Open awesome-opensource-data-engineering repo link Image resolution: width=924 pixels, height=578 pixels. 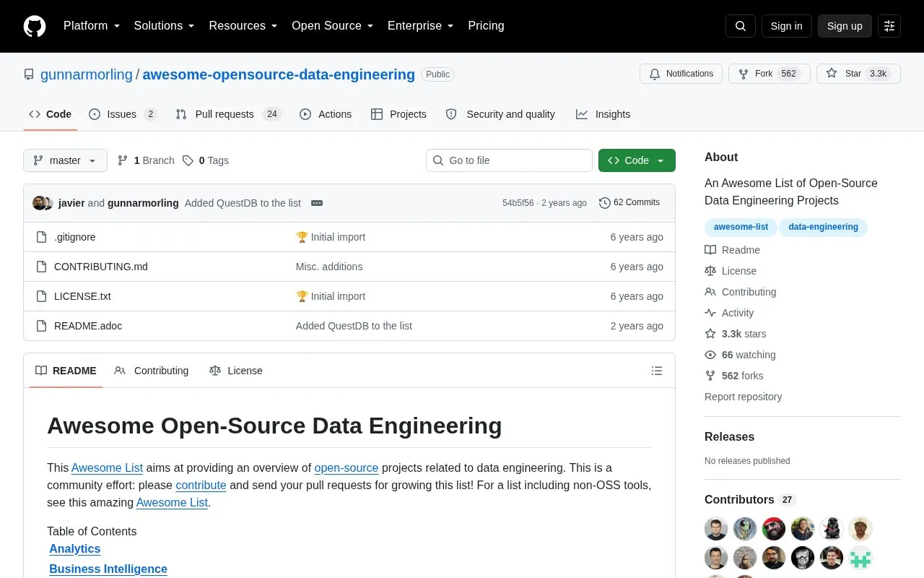(279, 74)
